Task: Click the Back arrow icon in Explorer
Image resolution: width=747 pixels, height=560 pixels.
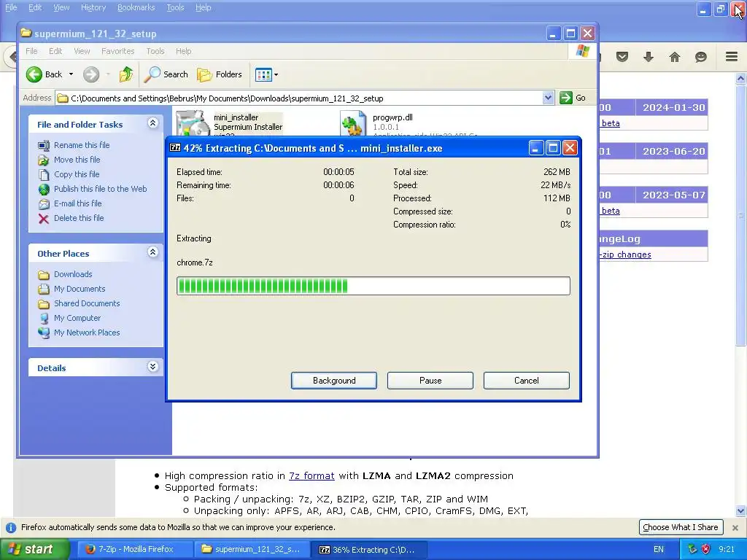Action: tap(34, 74)
